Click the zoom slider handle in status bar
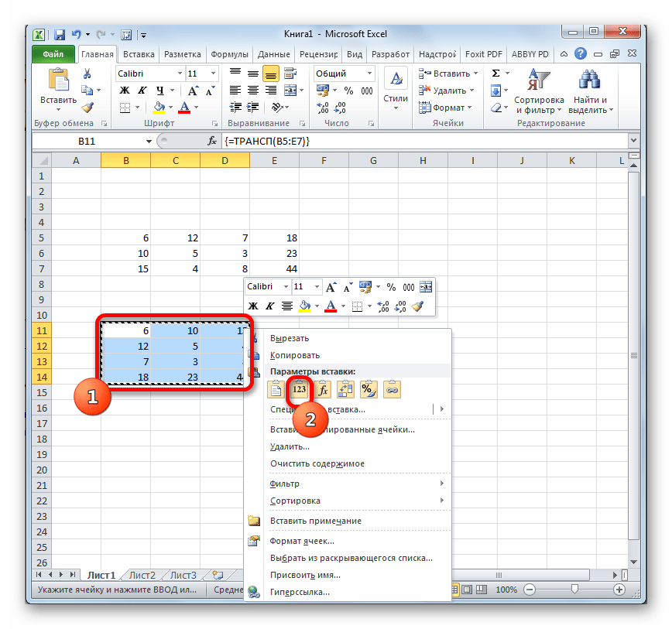The image size is (672, 629). click(574, 590)
